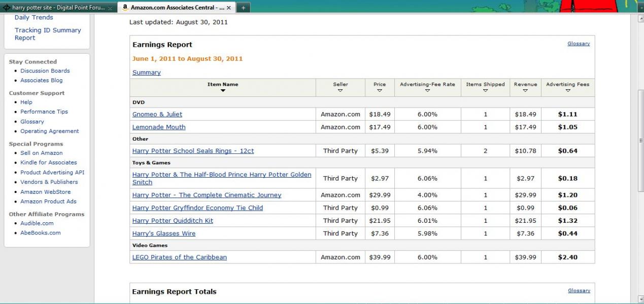
Task: Open Gnomeo & Juliet item link
Action: coord(157,114)
